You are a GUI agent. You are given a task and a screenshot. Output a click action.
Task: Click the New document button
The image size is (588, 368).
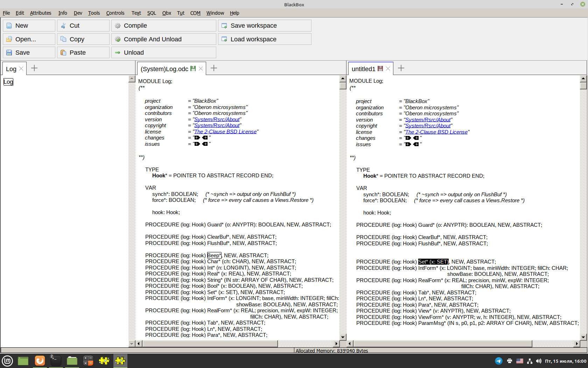29,26
